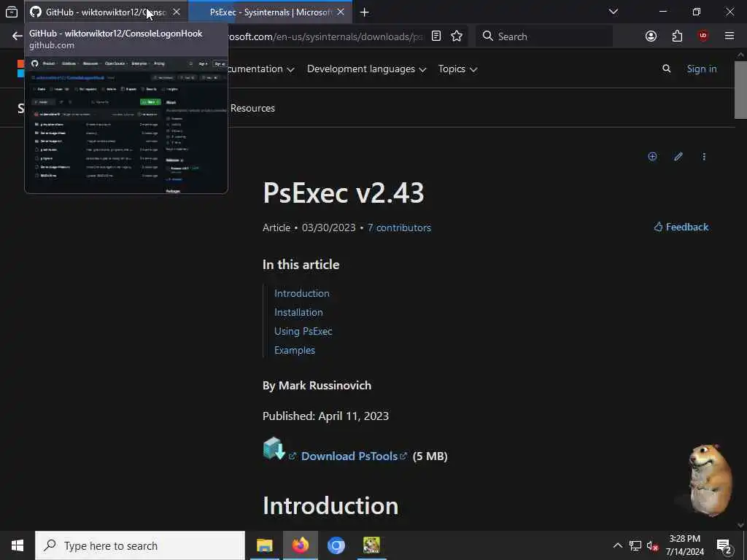747x560 pixels.
Task: Click the Sign in link
Action: tap(701, 69)
